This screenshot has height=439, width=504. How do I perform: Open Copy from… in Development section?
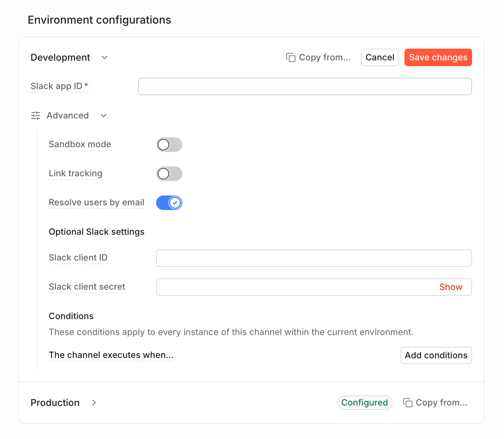pos(318,57)
